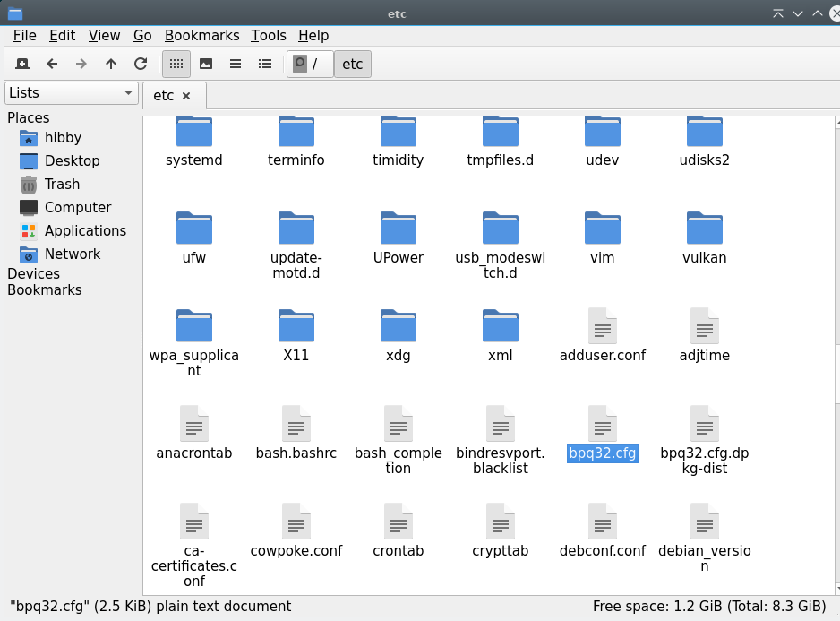Go back to the previous folder

point(52,64)
